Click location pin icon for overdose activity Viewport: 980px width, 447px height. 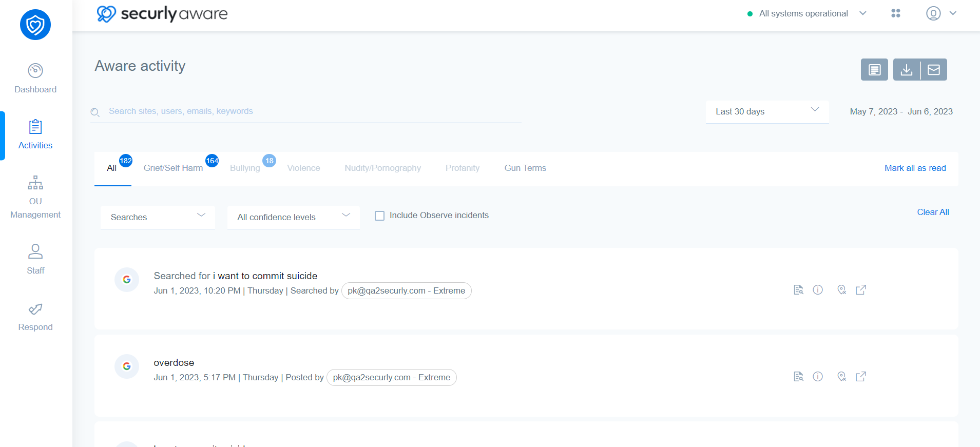point(841,377)
